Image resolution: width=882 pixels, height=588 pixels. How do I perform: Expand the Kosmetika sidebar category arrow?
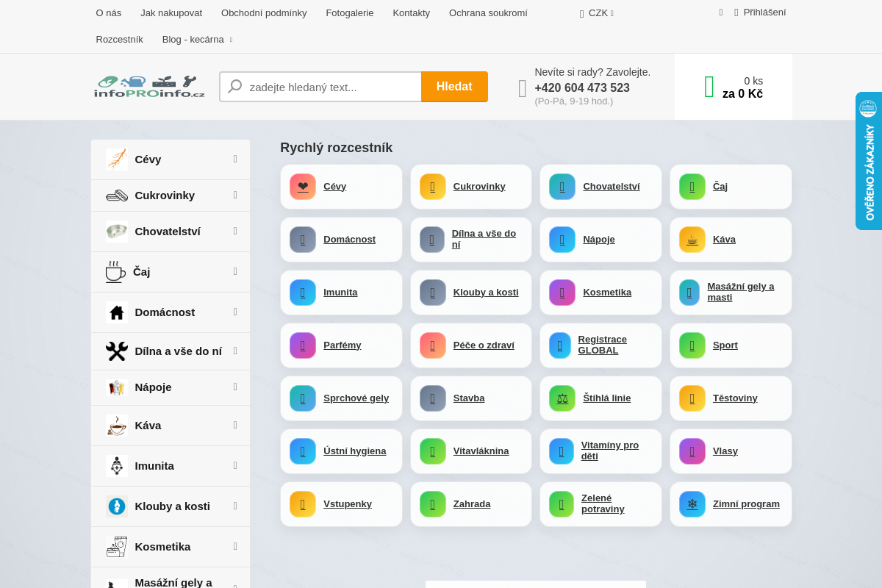click(x=235, y=546)
